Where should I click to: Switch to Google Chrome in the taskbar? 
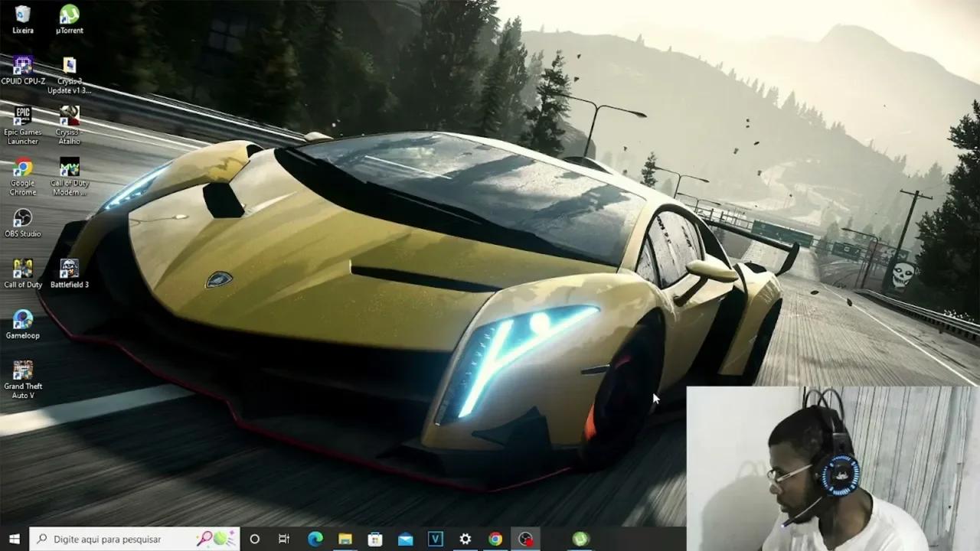point(495,539)
